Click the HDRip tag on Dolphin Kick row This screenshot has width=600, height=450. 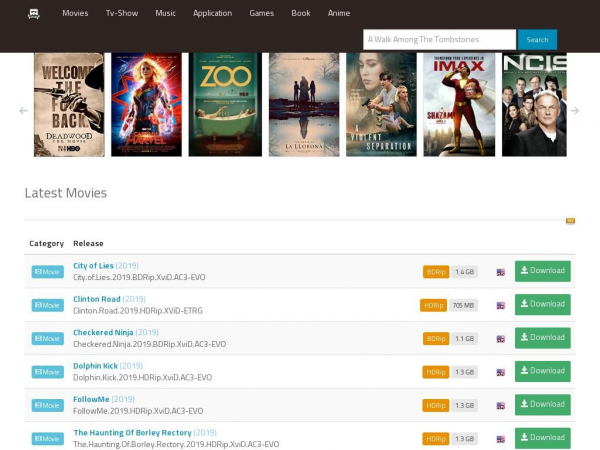pos(435,372)
